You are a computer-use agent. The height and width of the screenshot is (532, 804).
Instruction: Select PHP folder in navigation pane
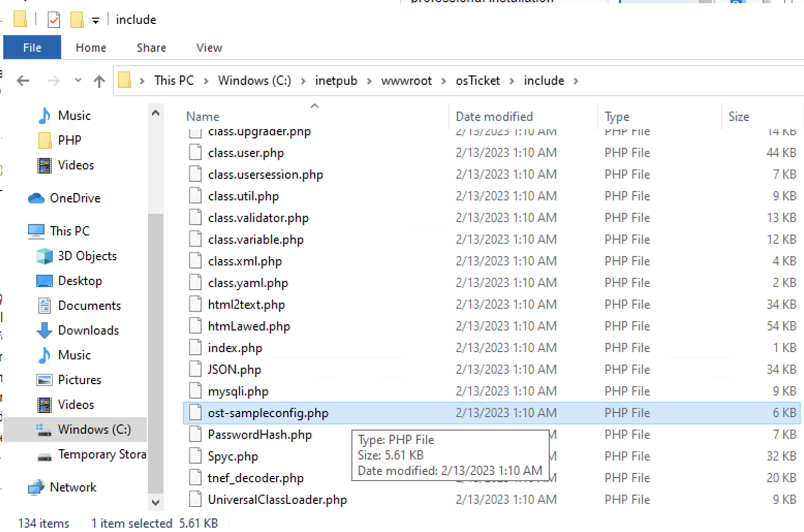(69, 140)
